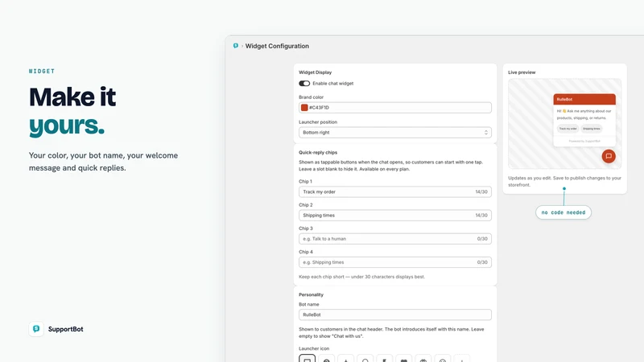Click the Launcher icon label
The height and width of the screenshot is (362, 644).
coord(314,348)
